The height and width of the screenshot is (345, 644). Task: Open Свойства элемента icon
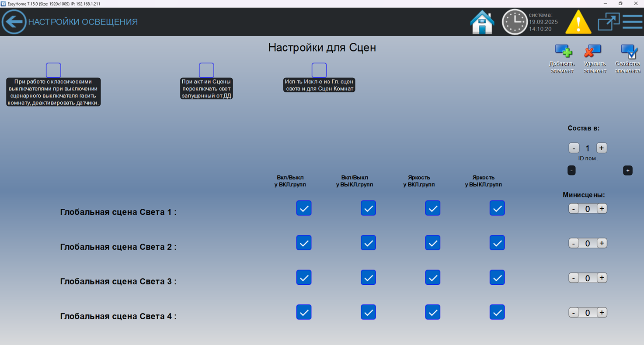point(628,52)
